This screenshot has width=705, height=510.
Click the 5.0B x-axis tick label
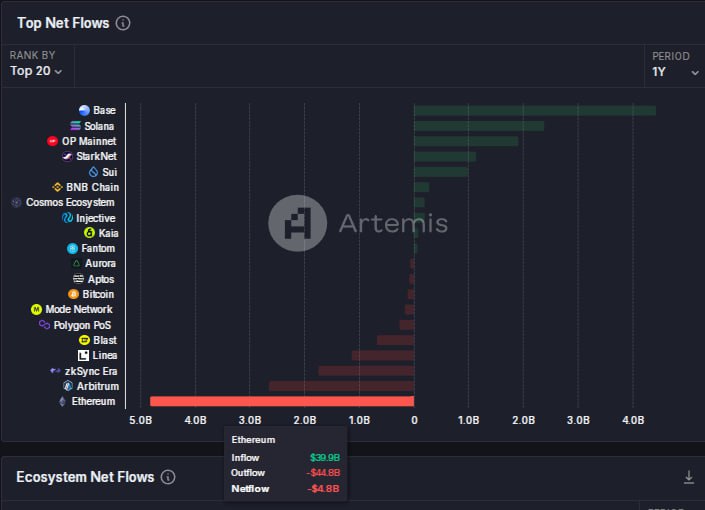[x=140, y=420]
